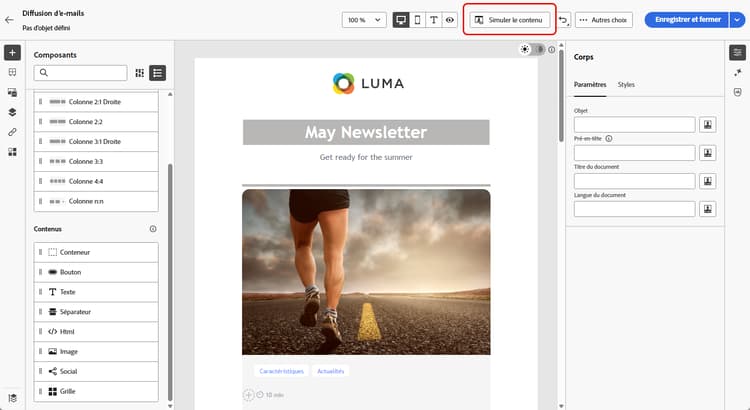Click the Langue du document field
750x410 pixels.
pos(634,209)
